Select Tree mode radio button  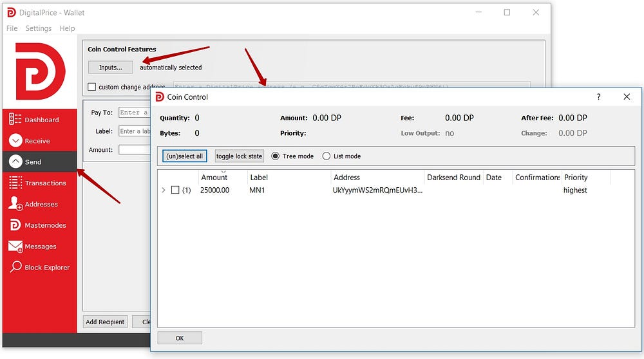pyautogui.click(x=275, y=156)
